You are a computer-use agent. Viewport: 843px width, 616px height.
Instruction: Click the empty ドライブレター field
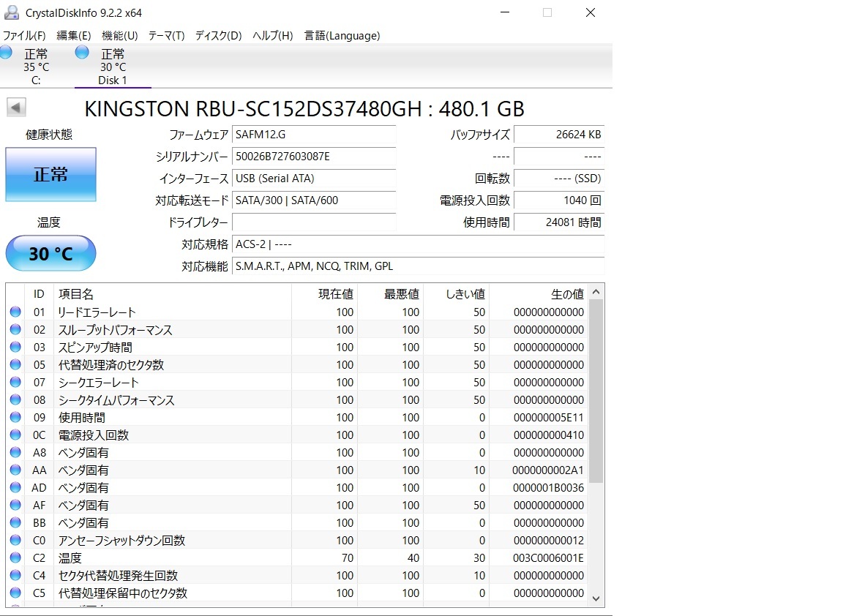point(314,222)
